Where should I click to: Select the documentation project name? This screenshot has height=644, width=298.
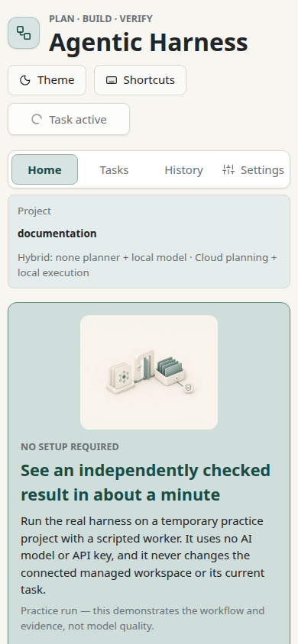(57, 233)
